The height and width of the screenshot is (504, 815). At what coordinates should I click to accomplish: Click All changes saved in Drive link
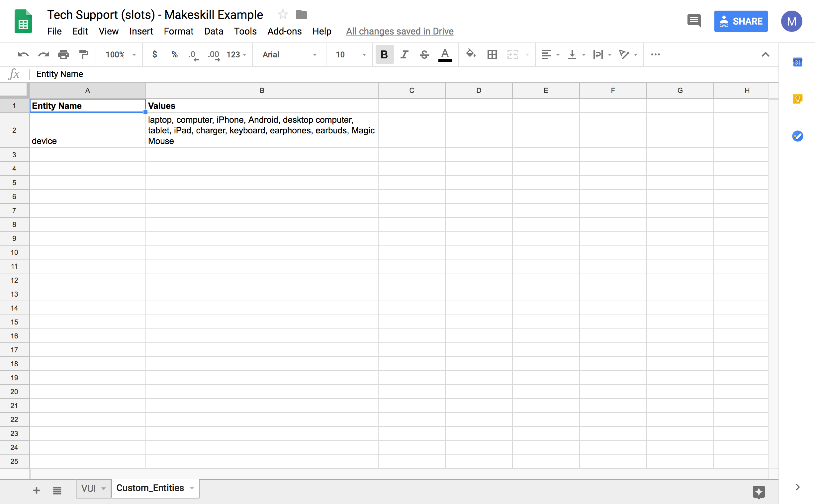pyautogui.click(x=400, y=31)
